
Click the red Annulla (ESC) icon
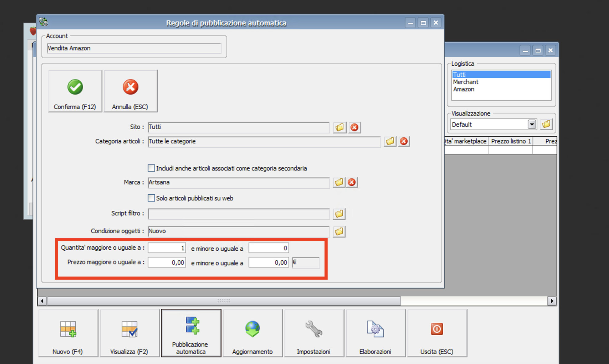point(131,87)
